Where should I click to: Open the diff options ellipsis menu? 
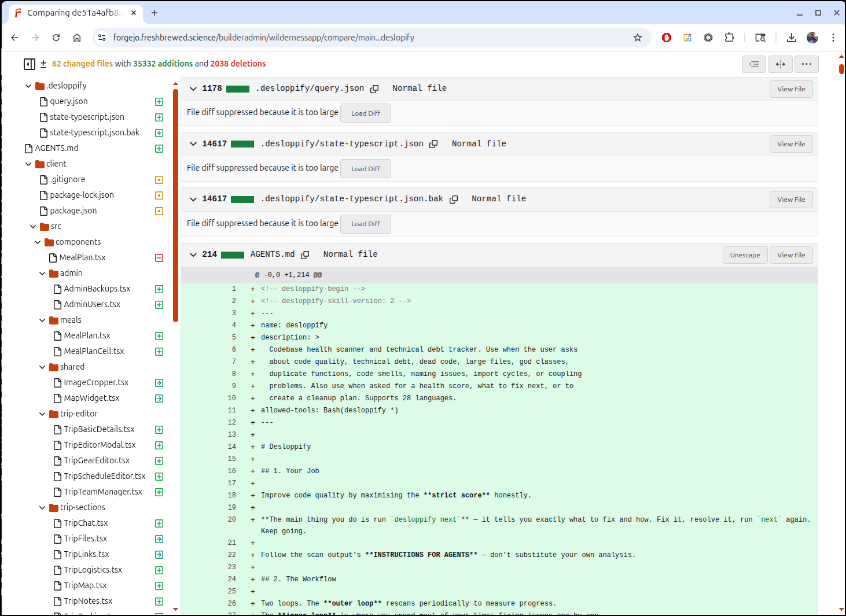[x=806, y=64]
